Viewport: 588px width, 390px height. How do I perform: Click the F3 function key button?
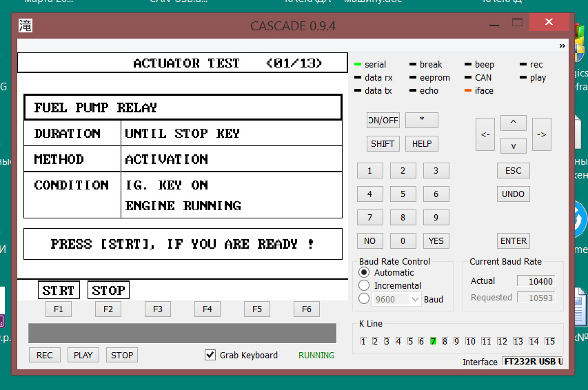click(x=158, y=309)
